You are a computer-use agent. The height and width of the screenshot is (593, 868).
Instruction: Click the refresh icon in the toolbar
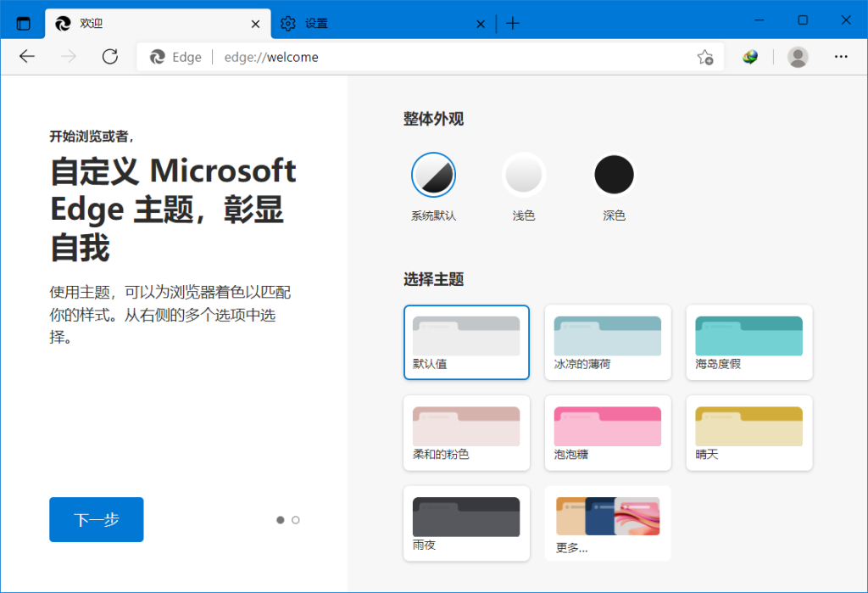(x=111, y=57)
